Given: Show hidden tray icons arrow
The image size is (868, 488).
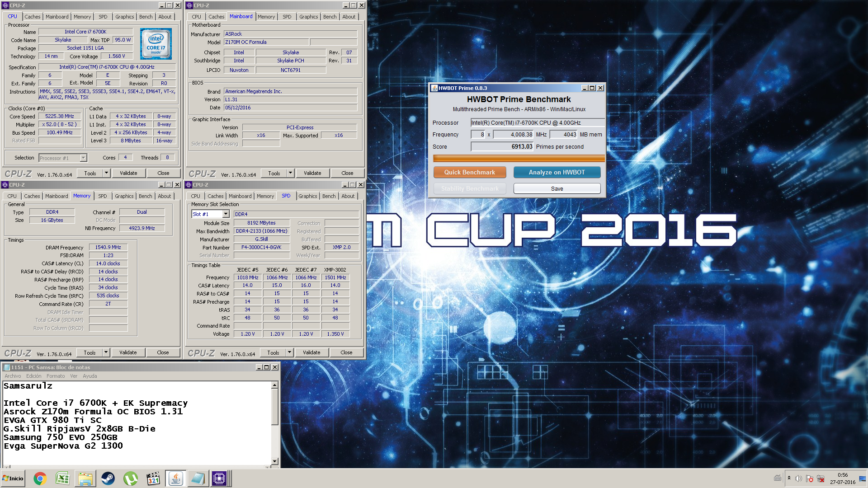Looking at the screenshot, I should click(x=789, y=478).
